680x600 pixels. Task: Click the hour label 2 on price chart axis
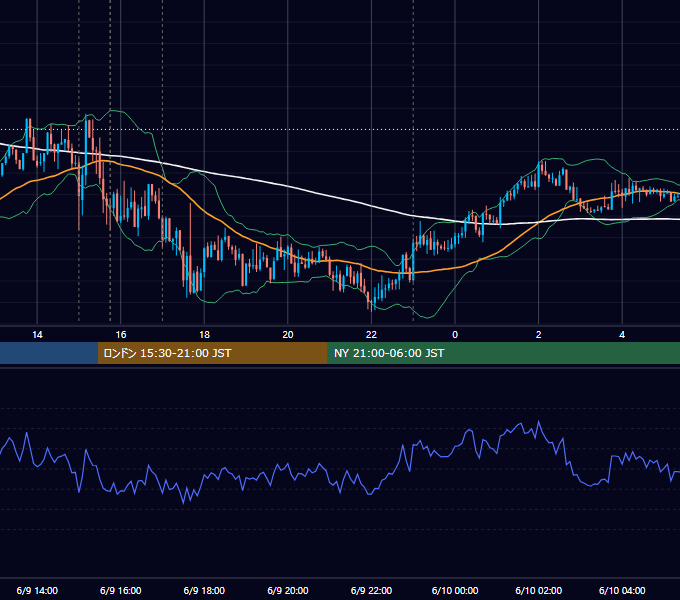coord(539,335)
